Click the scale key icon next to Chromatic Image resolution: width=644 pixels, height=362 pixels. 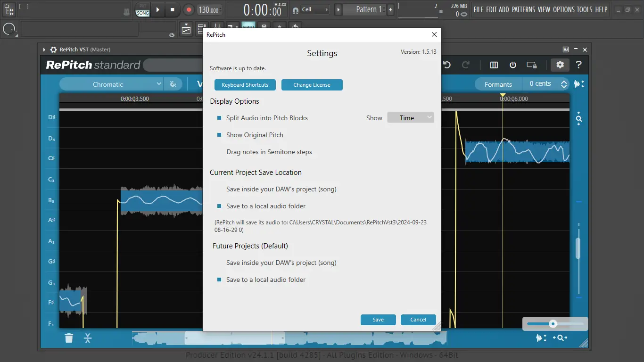[173, 84]
